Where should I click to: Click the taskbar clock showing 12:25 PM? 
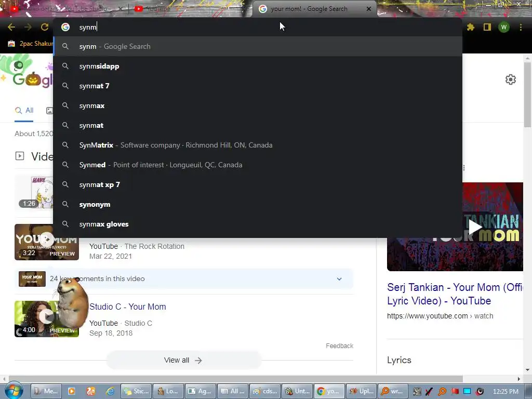pos(506,392)
